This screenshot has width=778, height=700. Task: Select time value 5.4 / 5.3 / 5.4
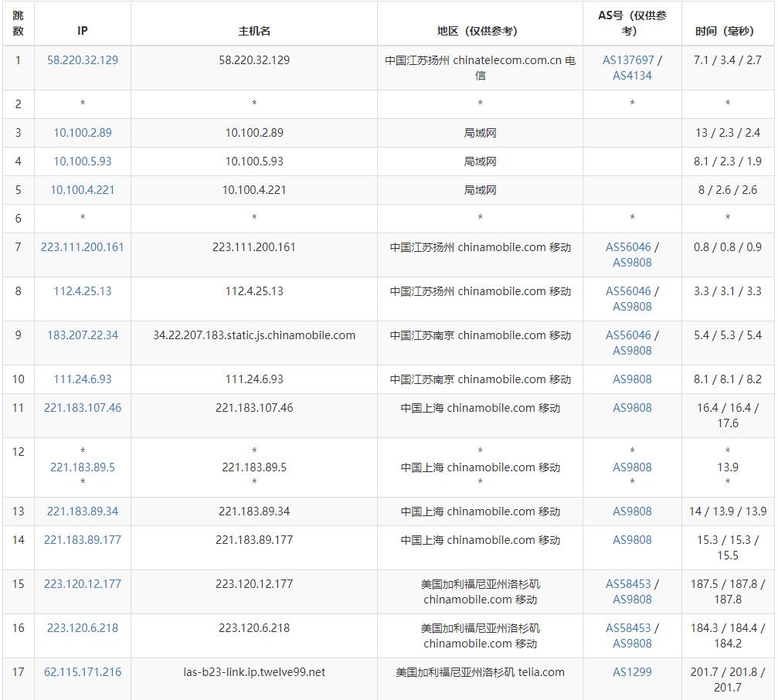click(727, 335)
